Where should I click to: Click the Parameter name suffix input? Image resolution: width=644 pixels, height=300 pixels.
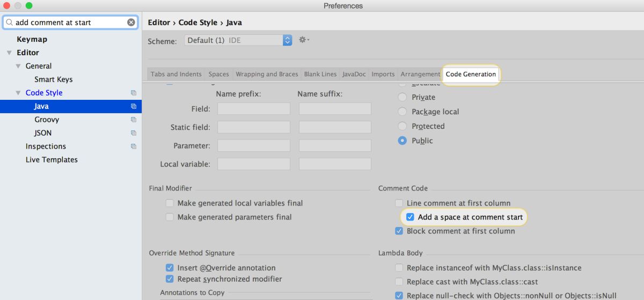(335, 145)
